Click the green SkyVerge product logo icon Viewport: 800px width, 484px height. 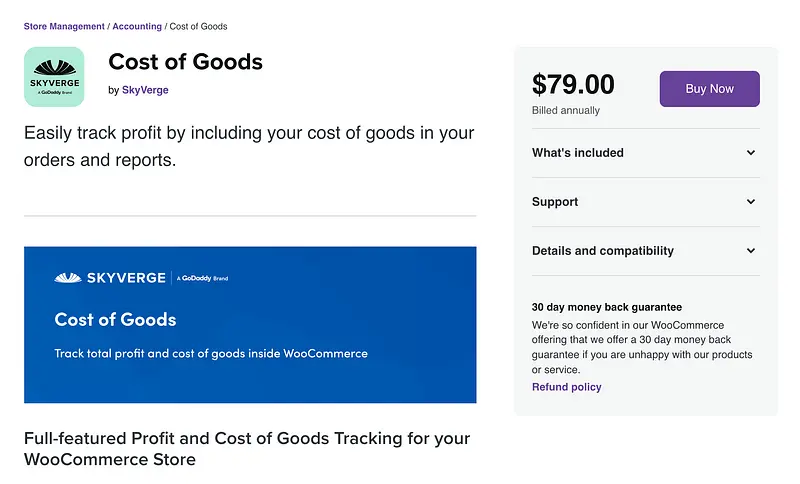click(54, 77)
